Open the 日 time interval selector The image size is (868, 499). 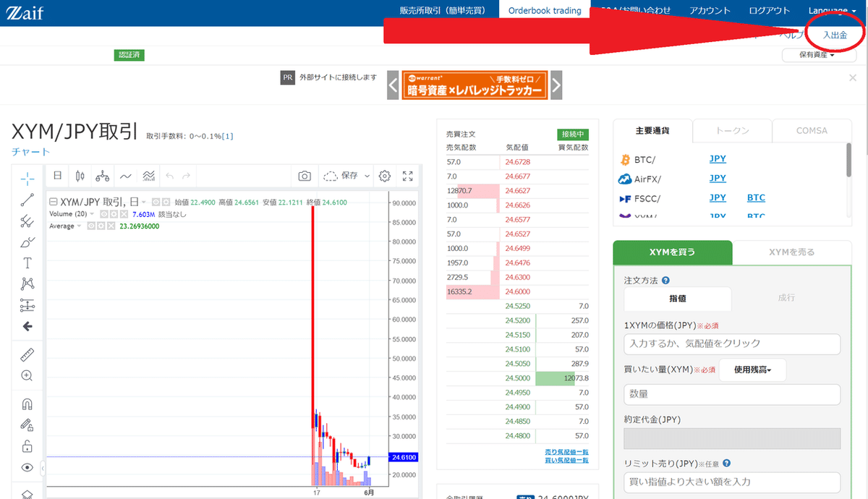pos(57,175)
